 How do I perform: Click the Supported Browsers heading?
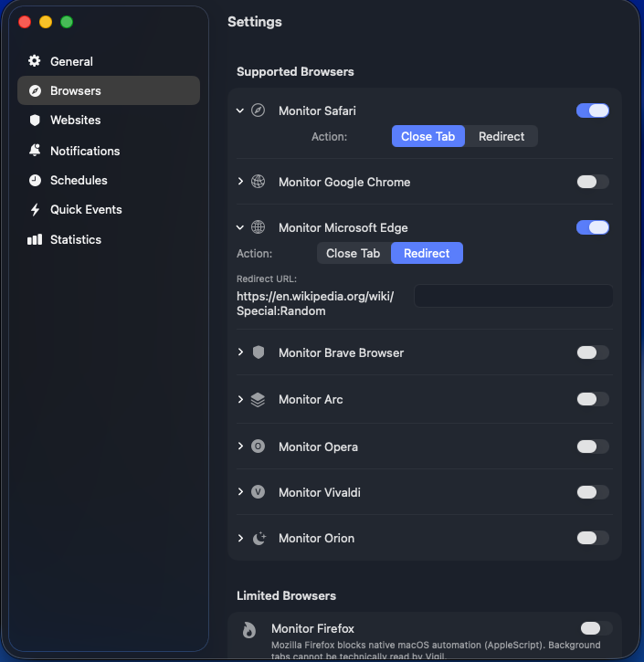(x=295, y=72)
